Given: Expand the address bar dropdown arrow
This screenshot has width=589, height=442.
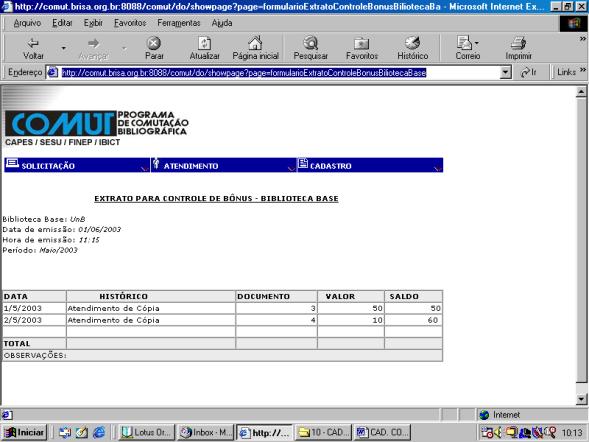Looking at the screenshot, I should click(506, 72).
